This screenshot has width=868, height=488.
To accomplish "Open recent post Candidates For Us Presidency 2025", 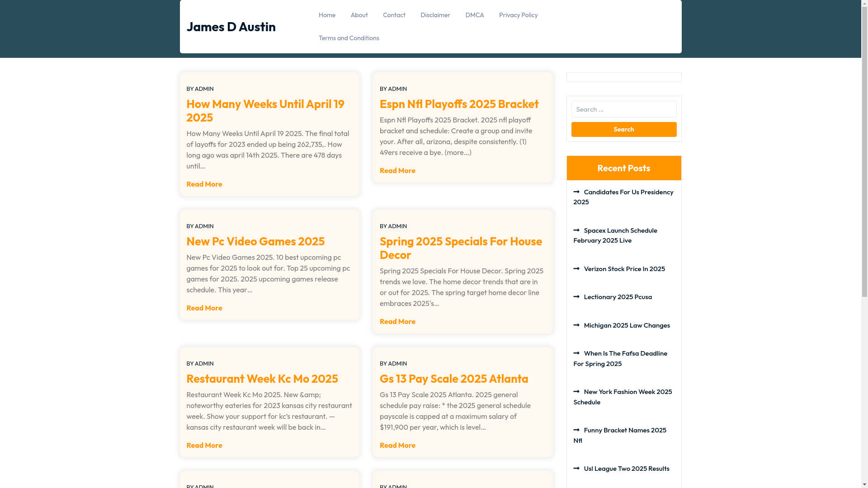I will coord(623,197).
